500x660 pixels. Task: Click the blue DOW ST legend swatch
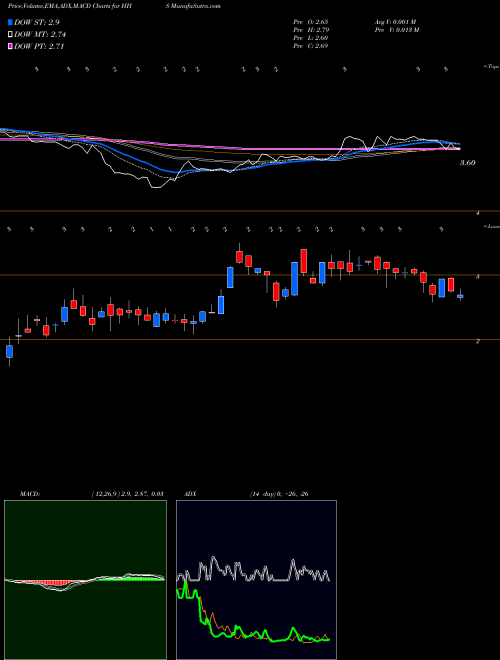11,22
